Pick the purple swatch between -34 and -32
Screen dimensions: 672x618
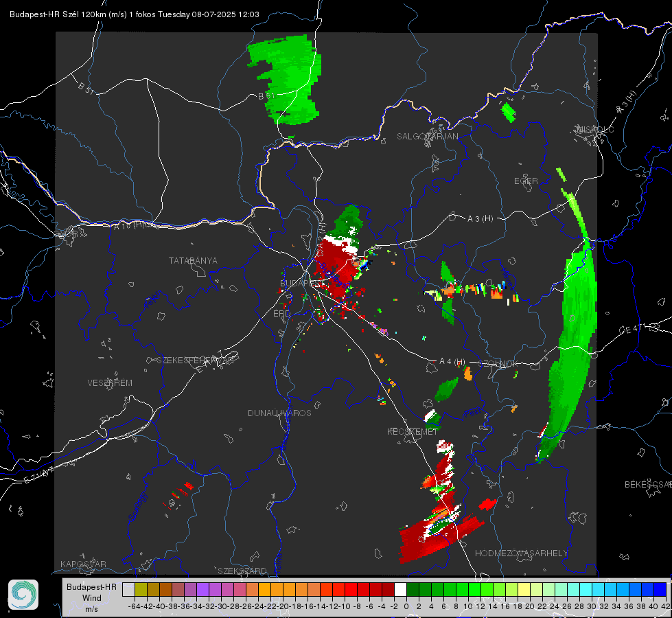202,589
